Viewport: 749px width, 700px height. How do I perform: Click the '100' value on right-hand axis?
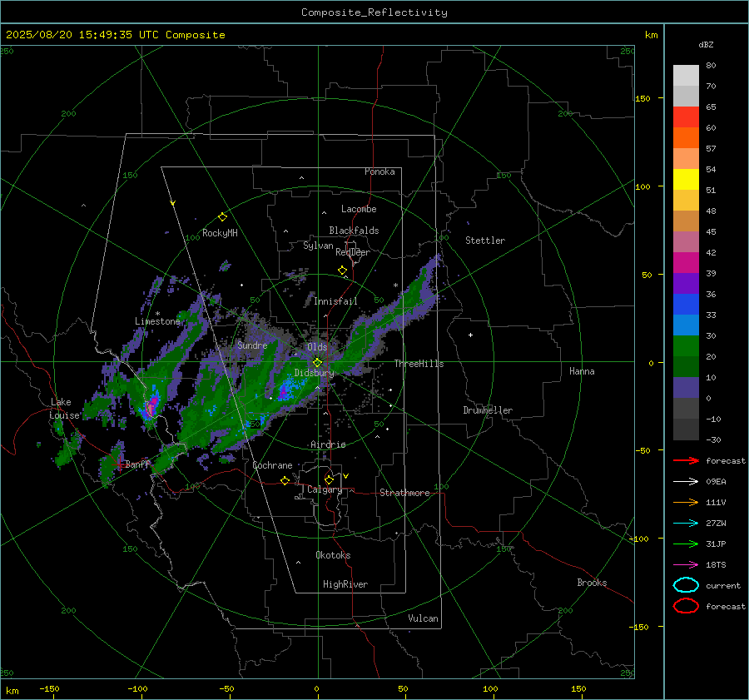coord(642,186)
